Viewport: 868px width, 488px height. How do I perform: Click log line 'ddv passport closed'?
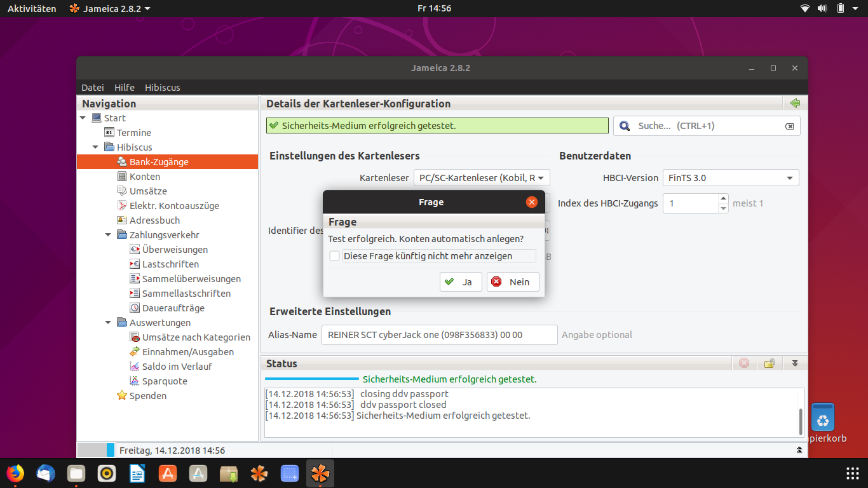(403, 405)
